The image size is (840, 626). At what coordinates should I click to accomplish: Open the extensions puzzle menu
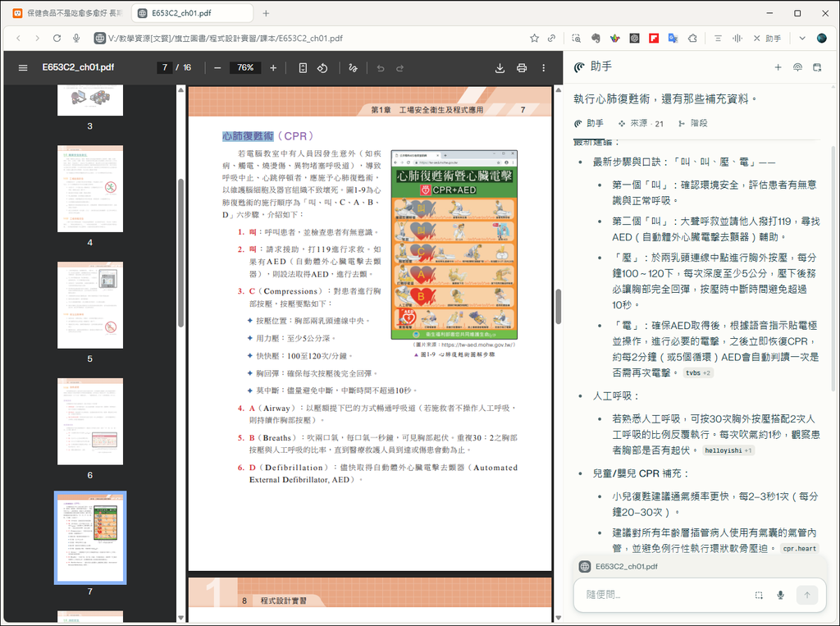(x=692, y=38)
